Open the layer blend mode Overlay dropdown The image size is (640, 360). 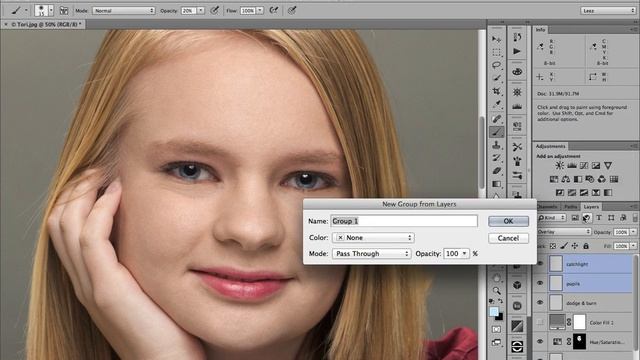[564, 232]
